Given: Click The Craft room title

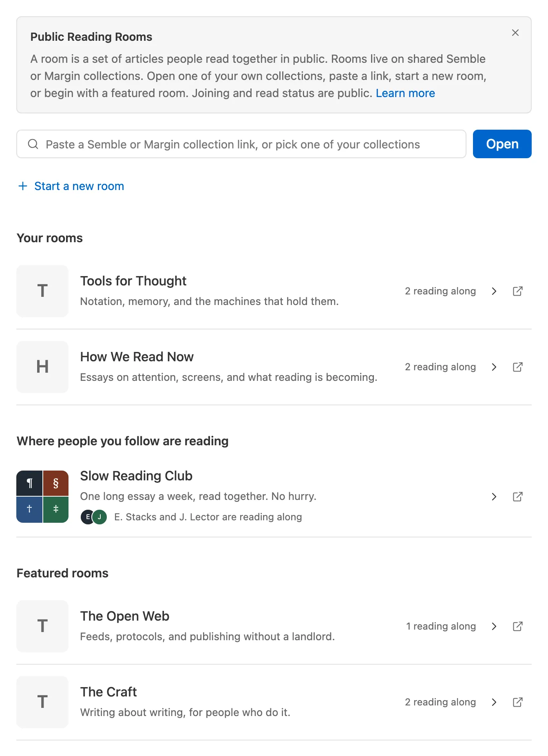Looking at the screenshot, I should pos(108,692).
